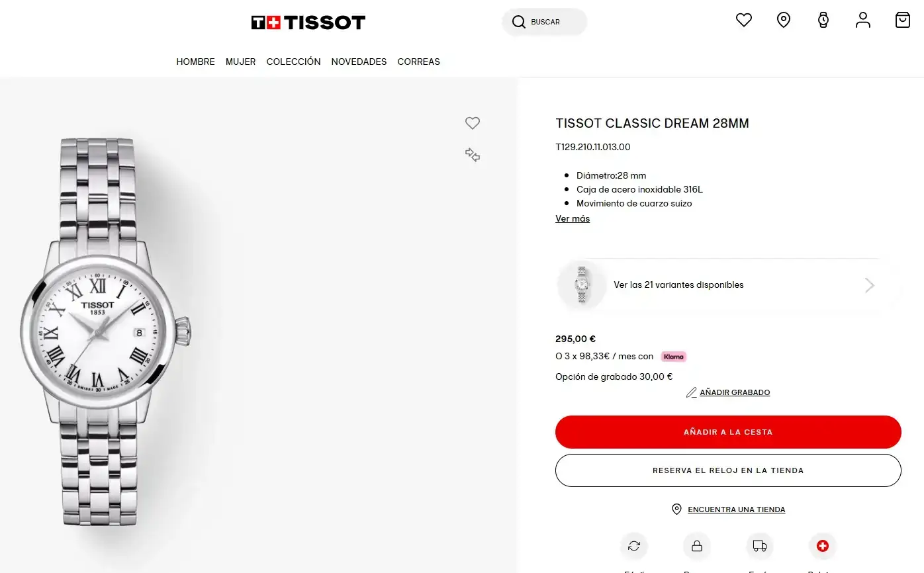Click the store locator pin icon in header

pos(784,21)
